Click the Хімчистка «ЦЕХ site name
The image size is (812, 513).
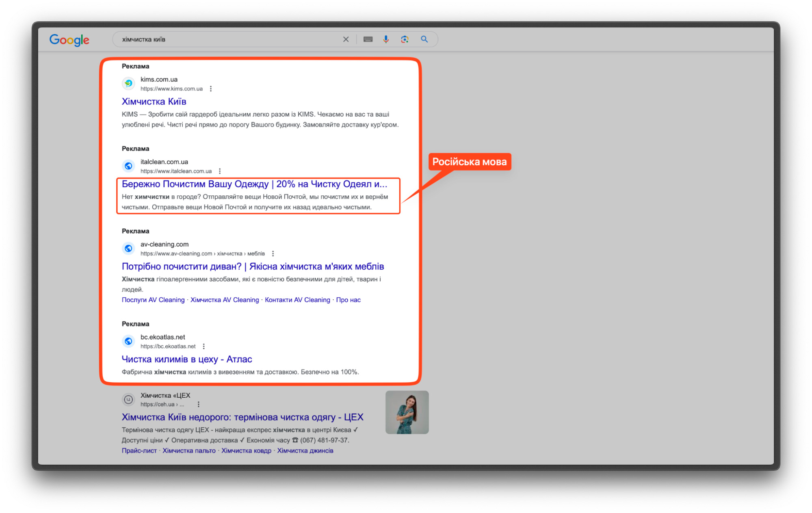165,396
